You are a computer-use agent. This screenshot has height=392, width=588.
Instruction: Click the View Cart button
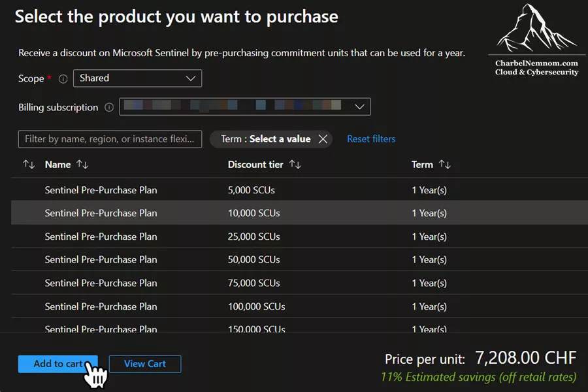(145, 364)
